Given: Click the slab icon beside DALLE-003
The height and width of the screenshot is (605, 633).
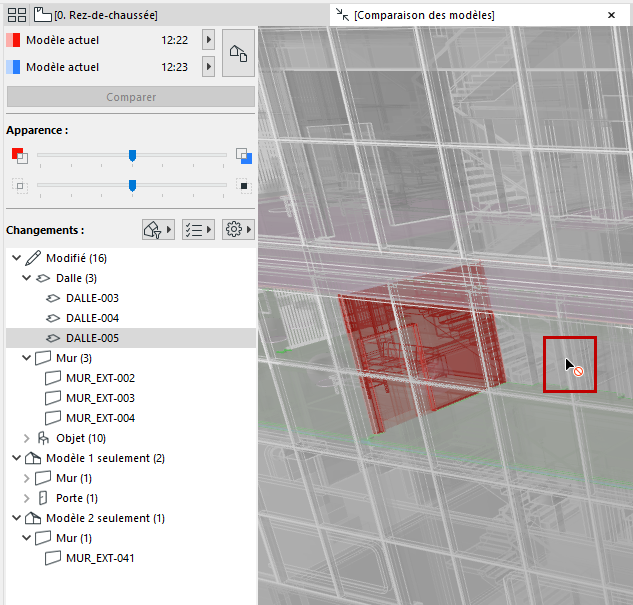Looking at the screenshot, I should [x=53, y=298].
